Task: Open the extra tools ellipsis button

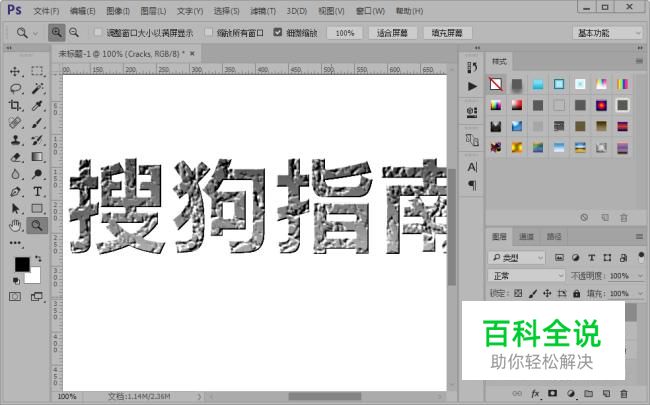Action: click(x=16, y=243)
